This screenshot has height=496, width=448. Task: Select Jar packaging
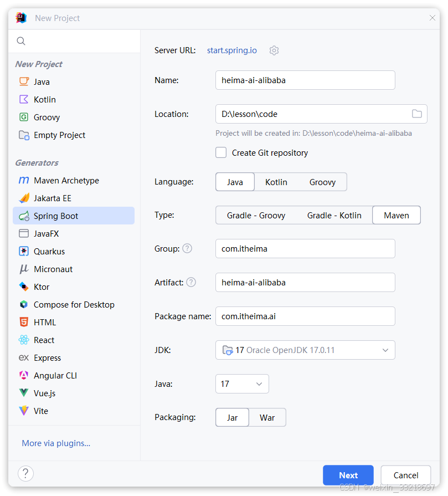[233, 417]
